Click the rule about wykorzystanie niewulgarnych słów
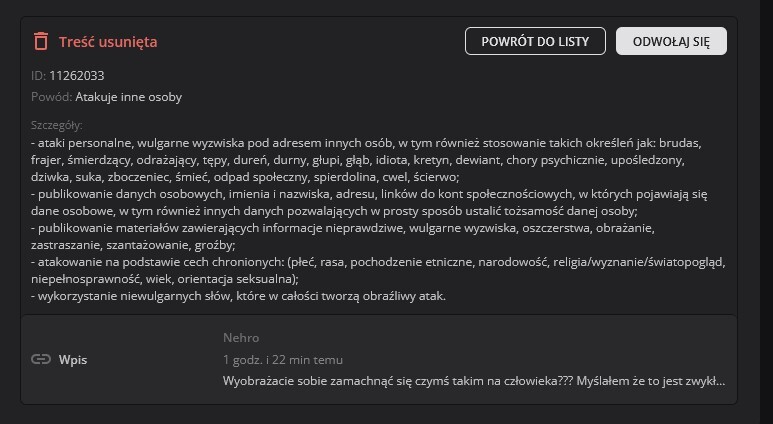The width and height of the screenshot is (773, 424). click(238, 296)
